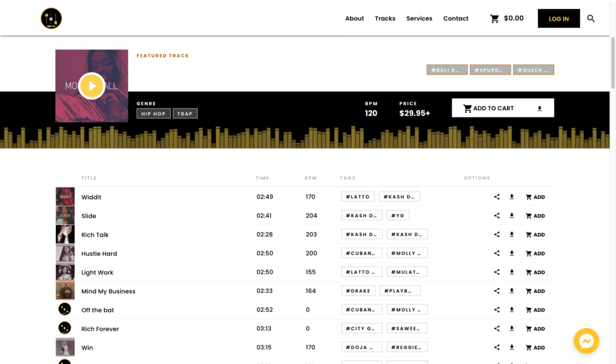Viewport: 616px width, 364px height.
Task: Open the Tracks menu item
Action: pos(385,19)
